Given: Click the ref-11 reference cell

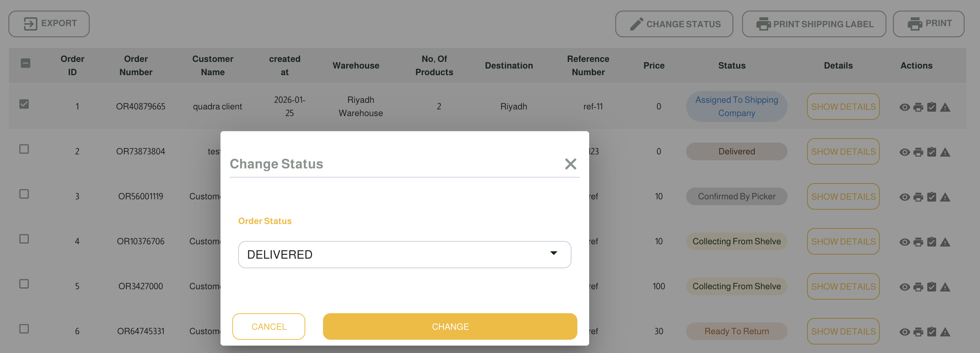Looking at the screenshot, I should point(593,106).
